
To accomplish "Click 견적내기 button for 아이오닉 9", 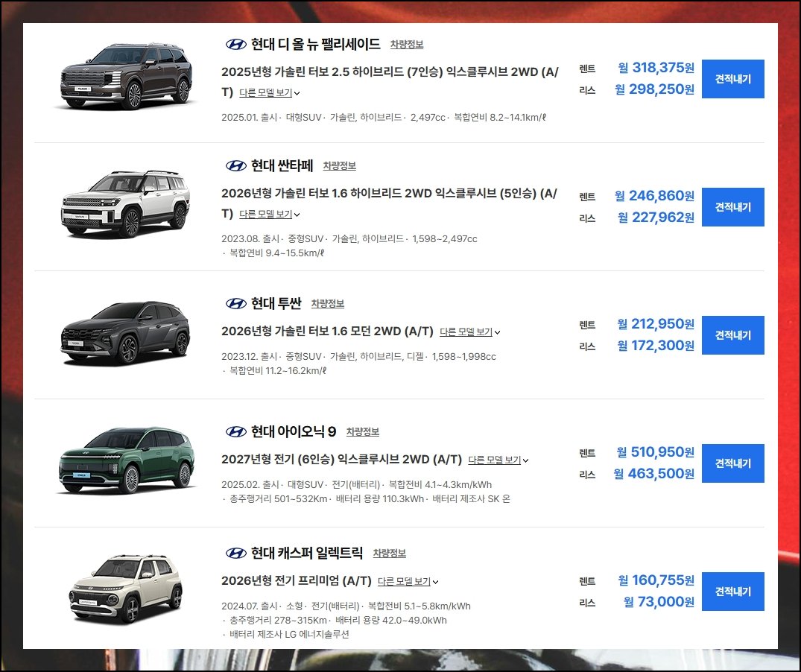I will pyautogui.click(x=733, y=463).
